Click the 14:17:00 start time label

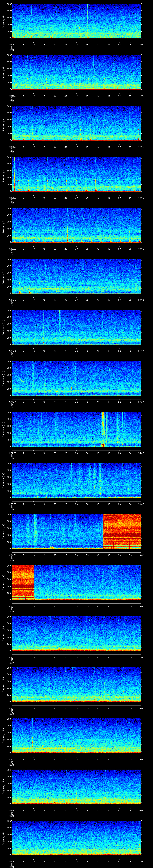pyautogui.click(x=12, y=198)
